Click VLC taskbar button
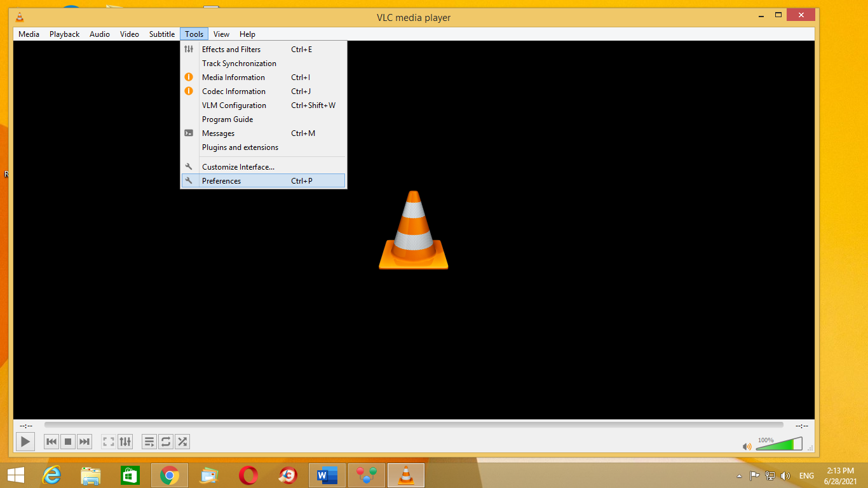Viewport: 868px width, 488px height. 405,475
